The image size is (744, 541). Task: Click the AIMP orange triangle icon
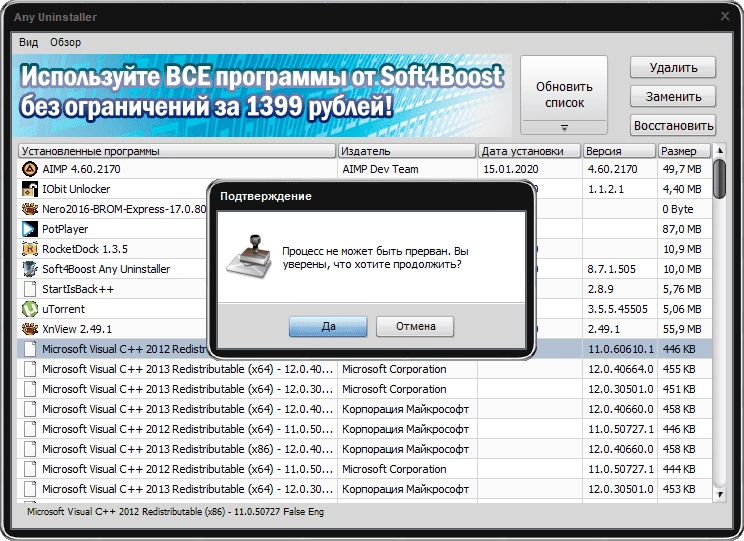click(x=29, y=169)
